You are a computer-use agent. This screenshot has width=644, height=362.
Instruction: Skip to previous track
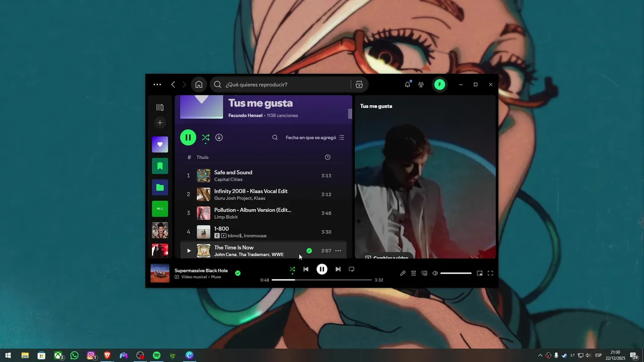click(306, 269)
